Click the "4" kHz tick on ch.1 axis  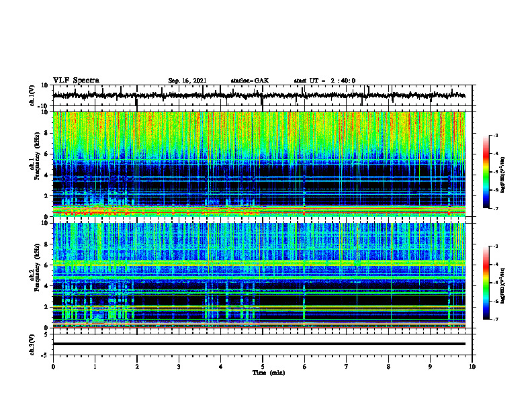[x=46, y=175]
